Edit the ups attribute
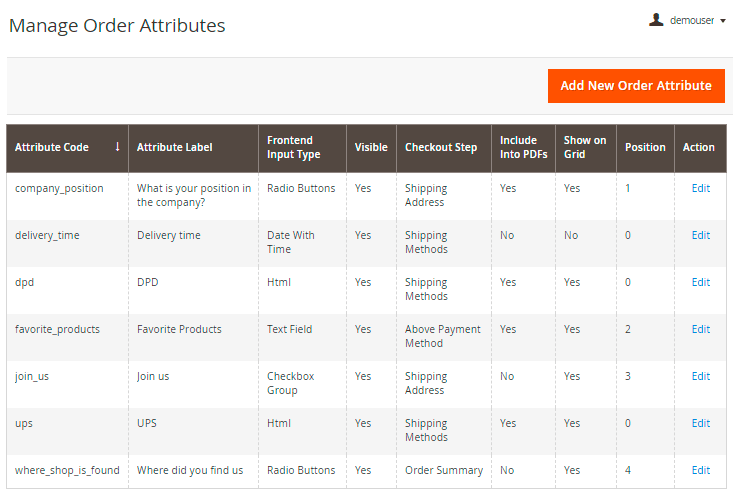The image size is (733, 500). click(701, 423)
